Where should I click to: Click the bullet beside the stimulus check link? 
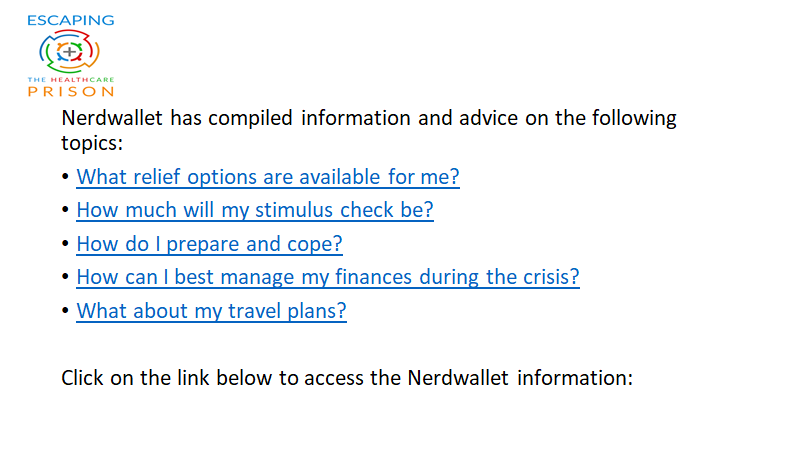(65, 210)
